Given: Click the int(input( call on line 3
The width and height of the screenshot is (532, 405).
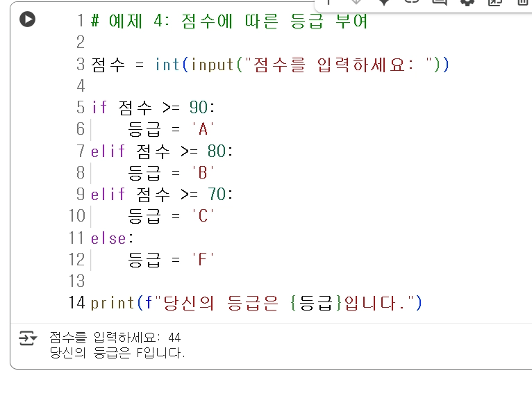Looking at the screenshot, I should pos(199,65).
